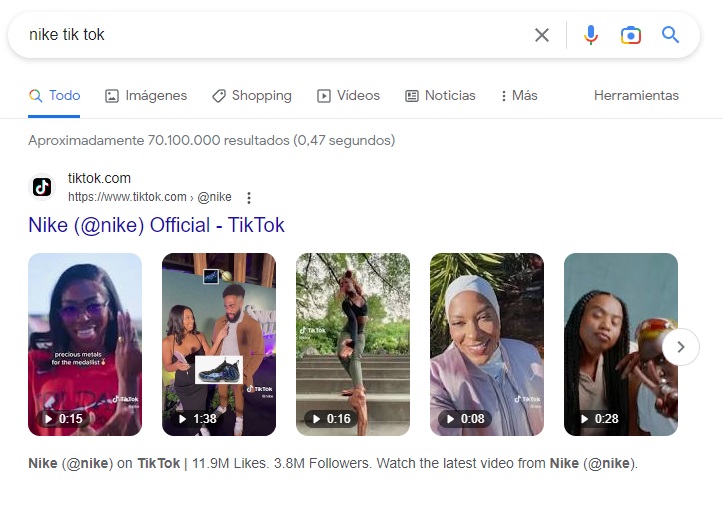Show next videos with carousel arrow
Image resolution: width=723 pixels, height=506 pixels.
pyautogui.click(x=680, y=347)
